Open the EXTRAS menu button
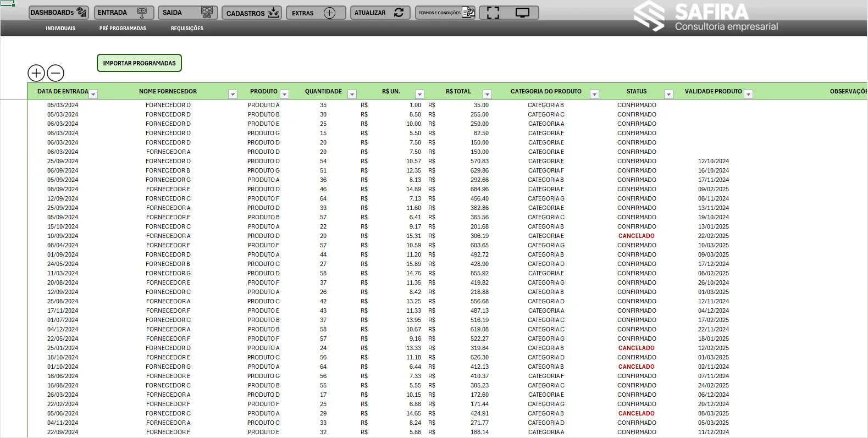 coord(316,13)
